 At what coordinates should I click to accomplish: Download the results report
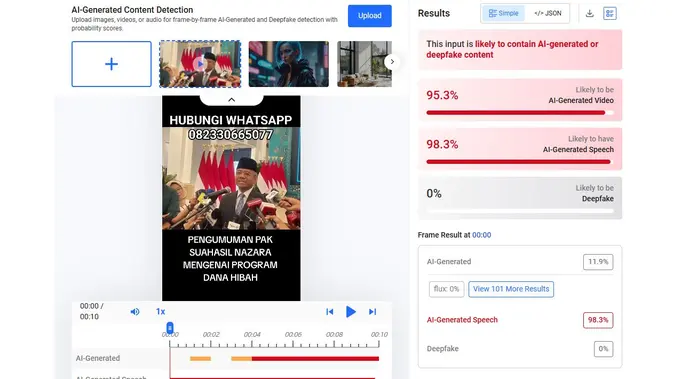pos(590,13)
